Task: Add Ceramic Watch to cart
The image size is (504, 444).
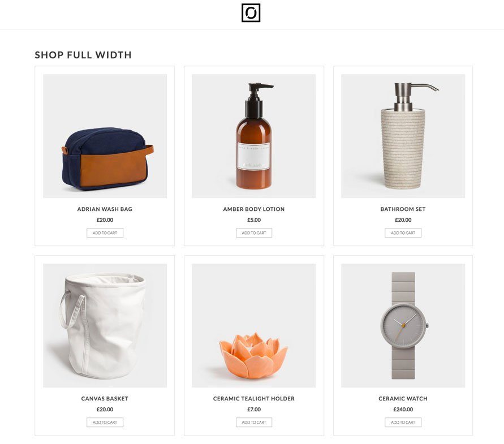Action: point(403,422)
